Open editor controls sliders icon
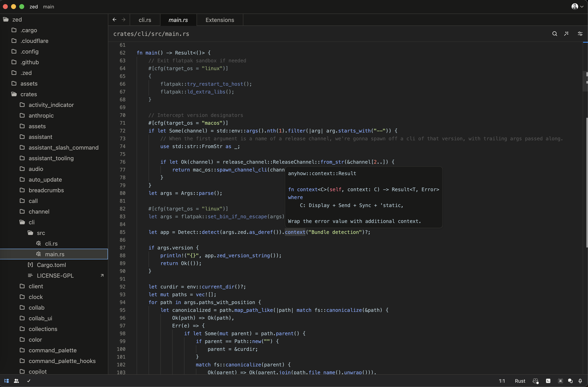This screenshot has width=588, height=387. click(x=580, y=34)
